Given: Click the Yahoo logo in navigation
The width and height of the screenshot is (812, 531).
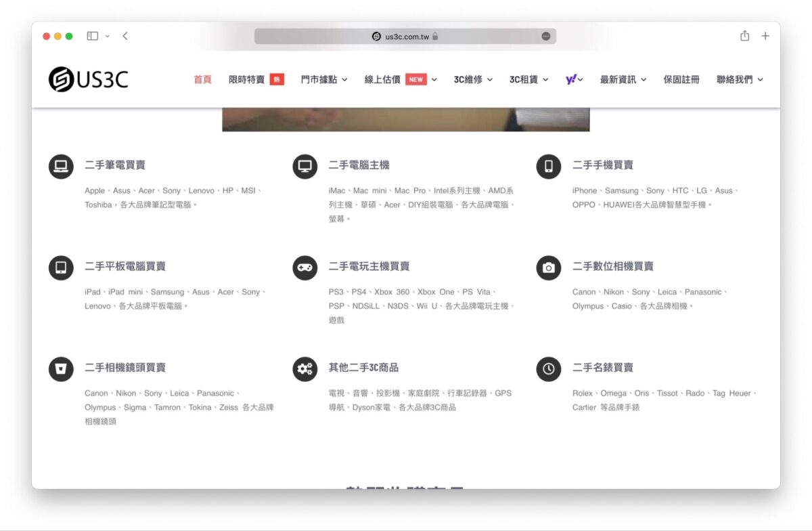Looking at the screenshot, I should [x=570, y=79].
